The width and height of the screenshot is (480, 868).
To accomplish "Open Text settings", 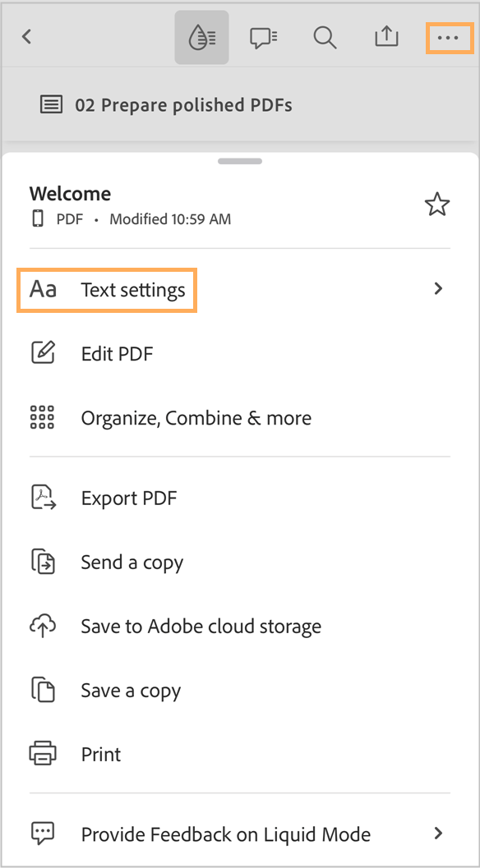I will pyautogui.click(x=133, y=289).
